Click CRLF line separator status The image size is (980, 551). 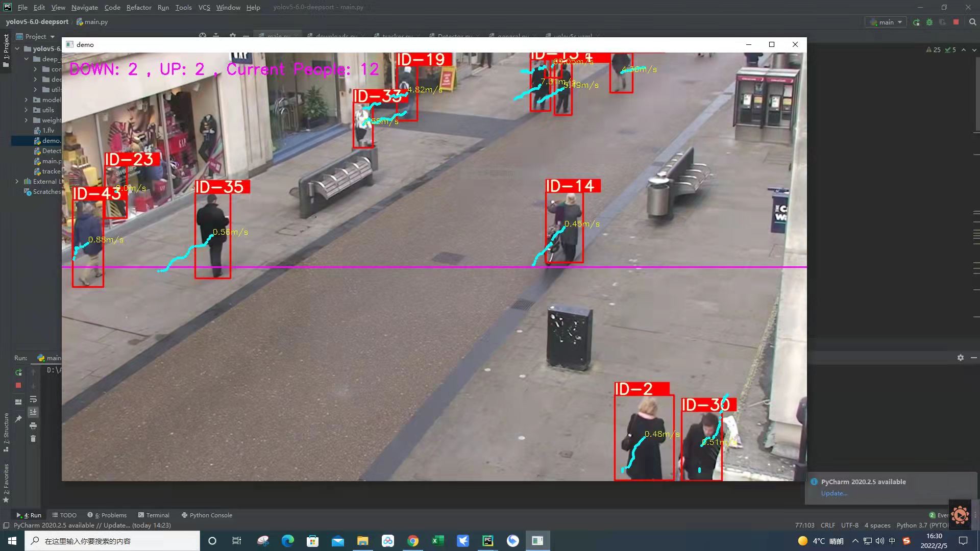tap(828, 525)
